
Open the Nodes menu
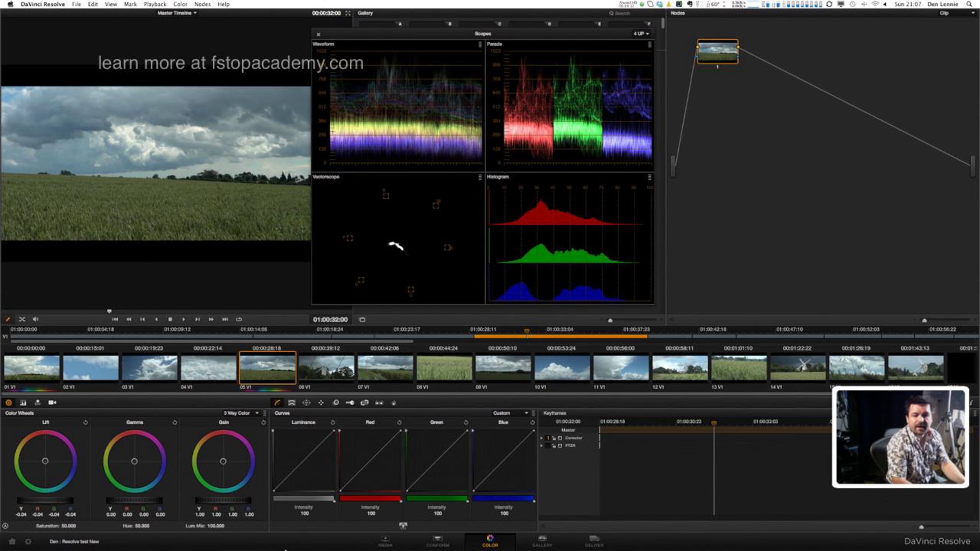point(202,4)
